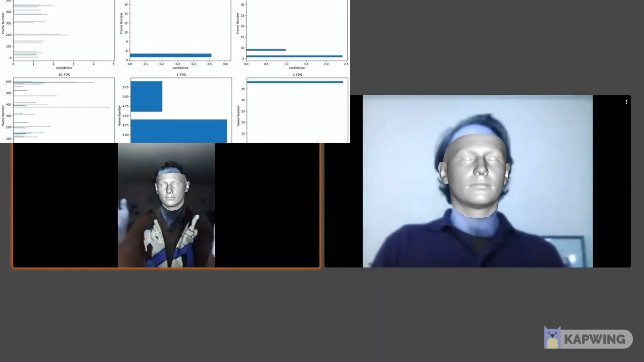
Task: Click the '30 FPS' chart title
Action: coord(64,75)
